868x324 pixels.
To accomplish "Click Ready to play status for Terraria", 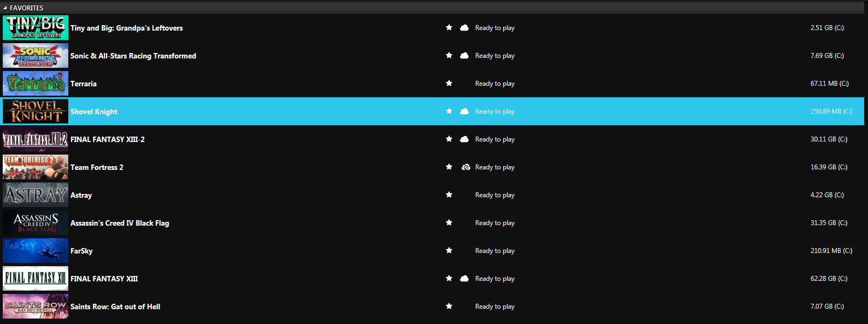I will pyautogui.click(x=495, y=84).
